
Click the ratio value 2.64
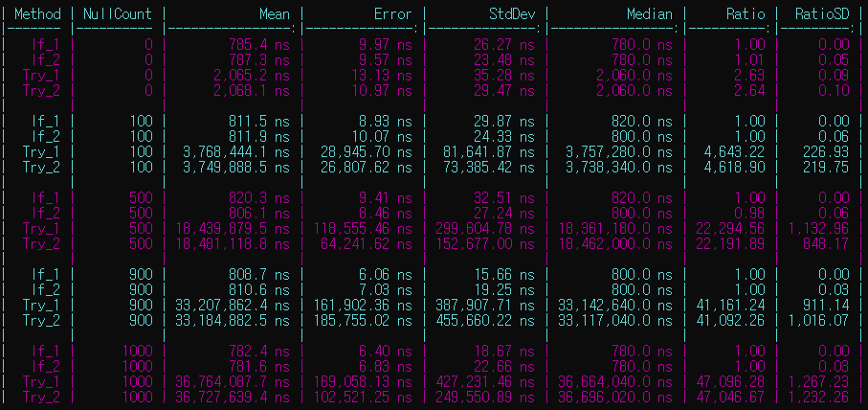(750, 90)
